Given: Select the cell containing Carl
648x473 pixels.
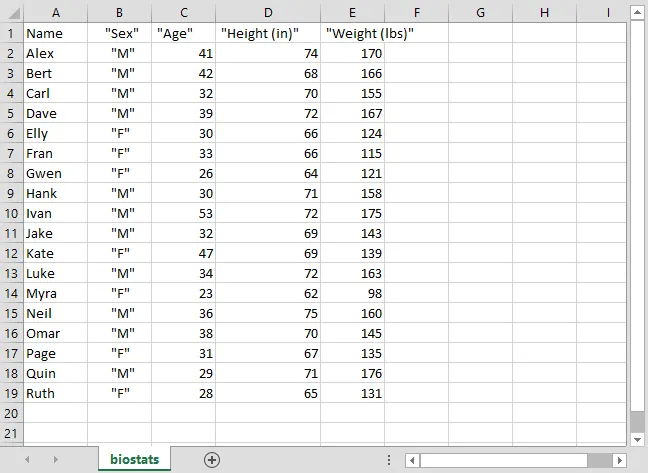Looking at the screenshot, I should [x=55, y=93].
